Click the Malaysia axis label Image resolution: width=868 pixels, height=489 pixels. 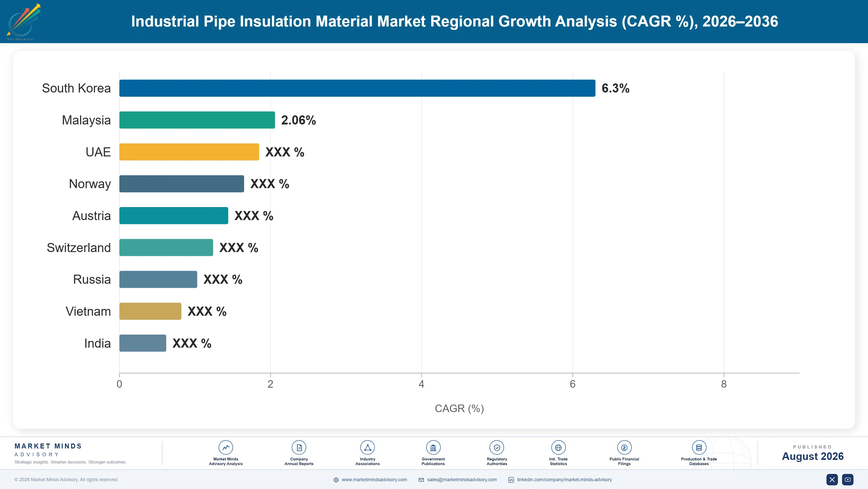pyautogui.click(x=86, y=120)
